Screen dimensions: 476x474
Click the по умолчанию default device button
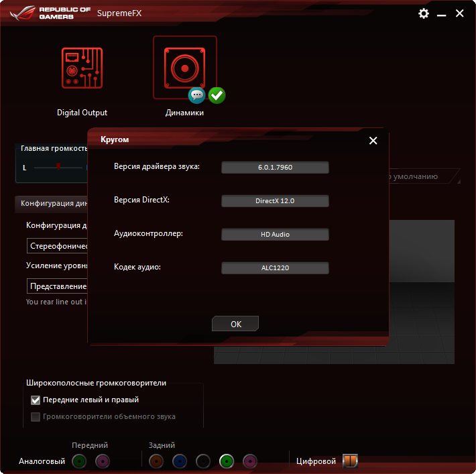pyautogui.click(x=424, y=176)
